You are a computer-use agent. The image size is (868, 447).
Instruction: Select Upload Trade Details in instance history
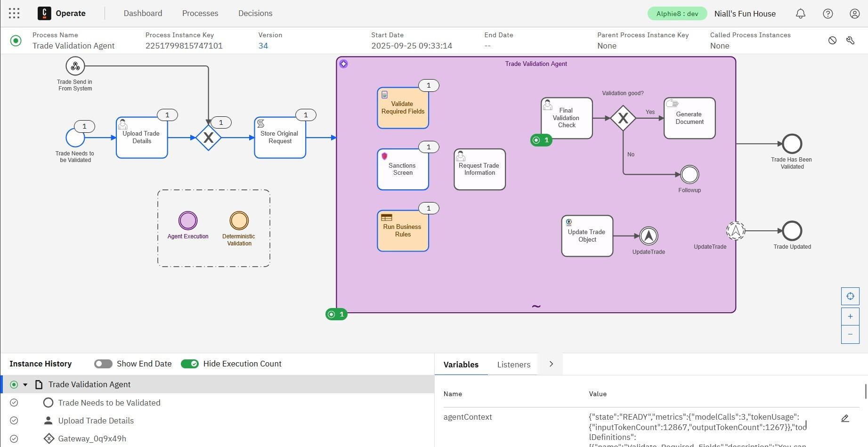[96, 421]
